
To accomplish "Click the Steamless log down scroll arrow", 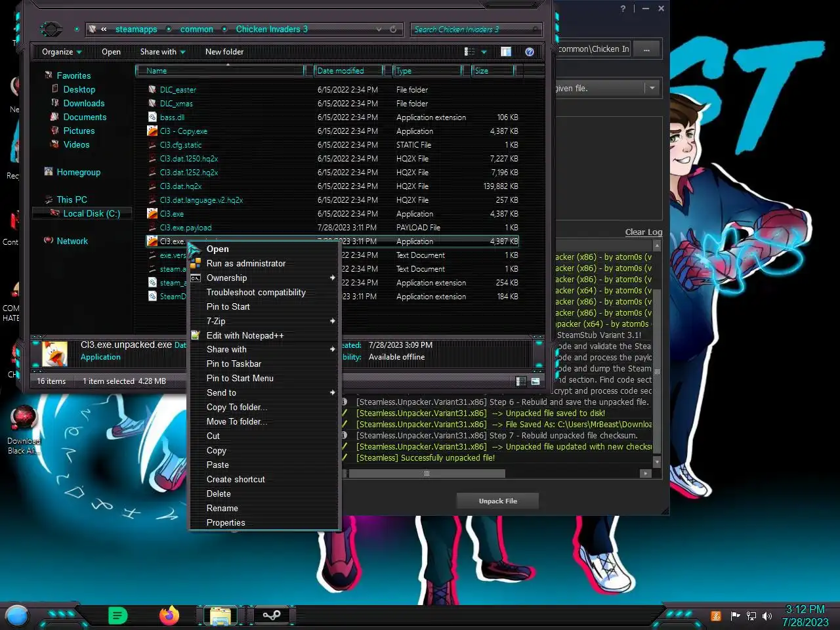I will click(x=657, y=463).
